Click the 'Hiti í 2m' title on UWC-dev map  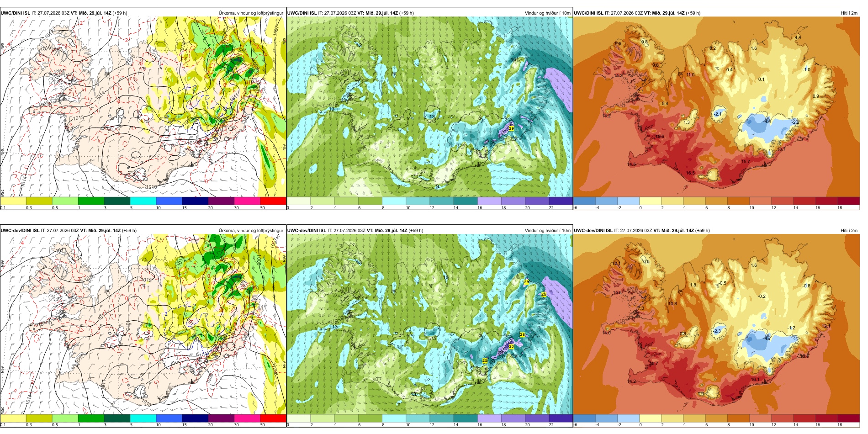(849, 231)
